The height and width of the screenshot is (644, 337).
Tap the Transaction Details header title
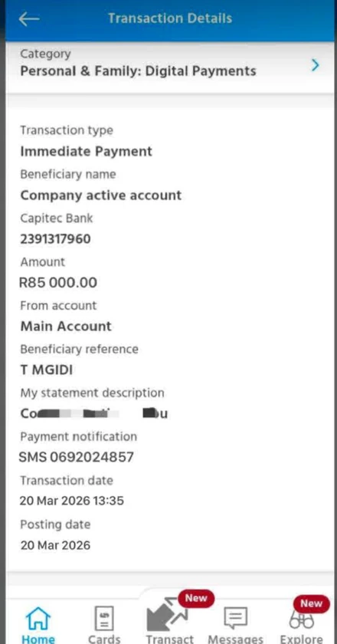(x=170, y=18)
